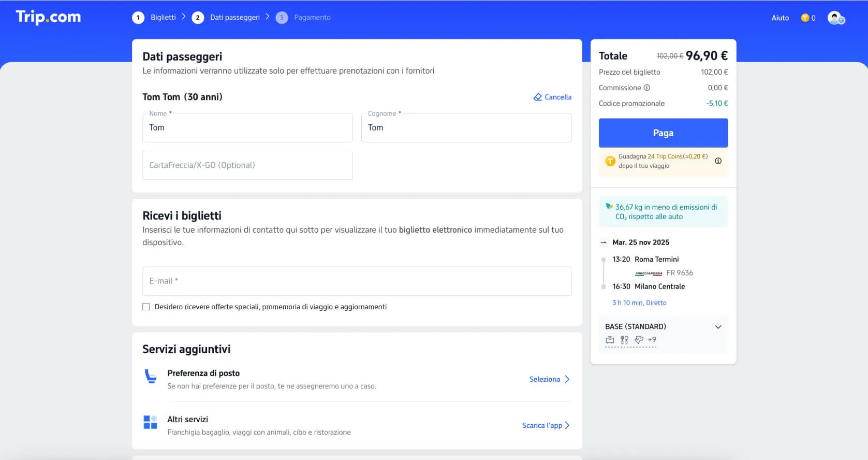This screenshot has height=460, width=868.
Task: Open the Trip Coins balance icon
Action: (805, 18)
